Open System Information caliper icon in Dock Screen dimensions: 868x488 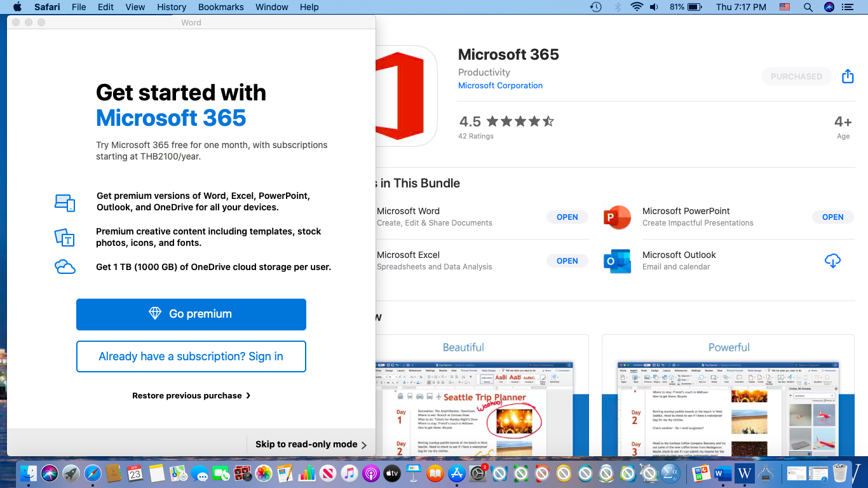pos(765,473)
